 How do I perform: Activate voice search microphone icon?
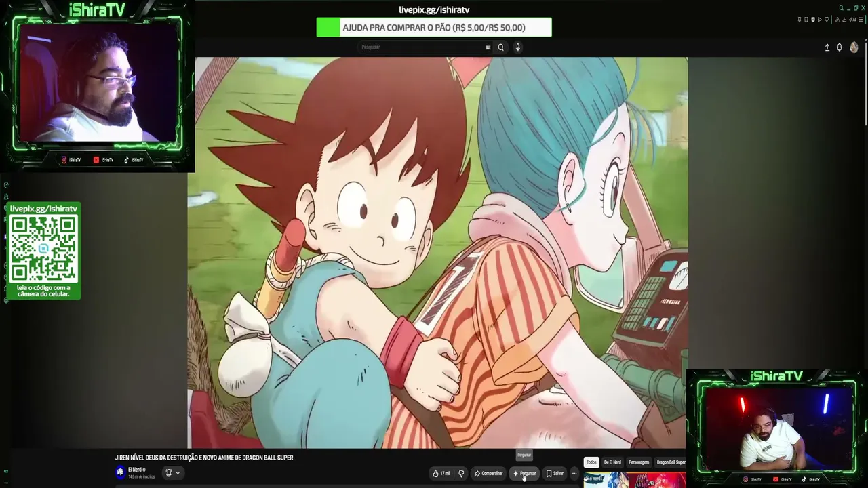(517, 47)
